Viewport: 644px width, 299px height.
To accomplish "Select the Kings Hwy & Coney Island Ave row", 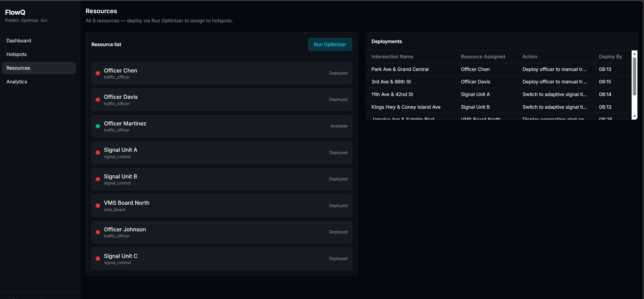I will point(406,107).
